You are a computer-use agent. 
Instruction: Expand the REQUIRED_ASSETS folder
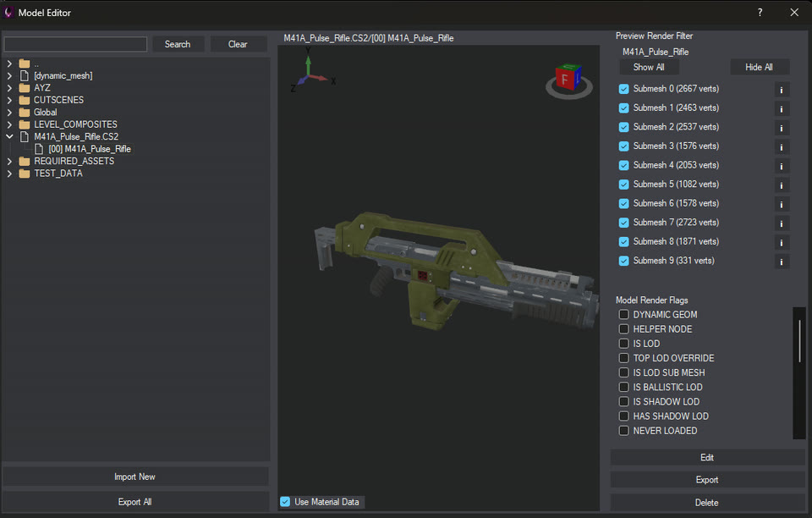point(9,161)
